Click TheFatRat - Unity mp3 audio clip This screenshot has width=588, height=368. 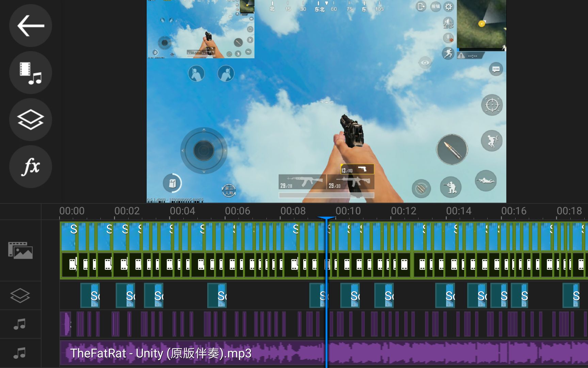click(324, 353)
